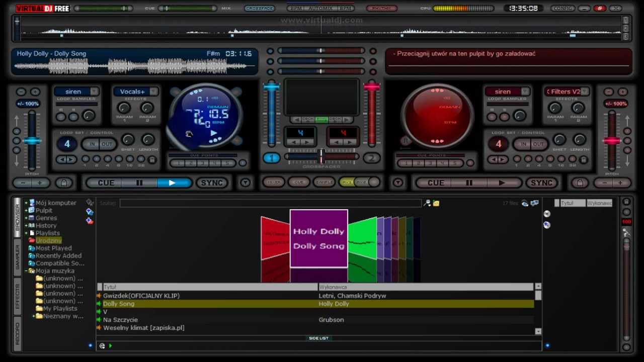Image resolution: width=644 pixels, height=362 pixels.
Task: Select deck 1 with the blue button
Action: coord(271,158)
